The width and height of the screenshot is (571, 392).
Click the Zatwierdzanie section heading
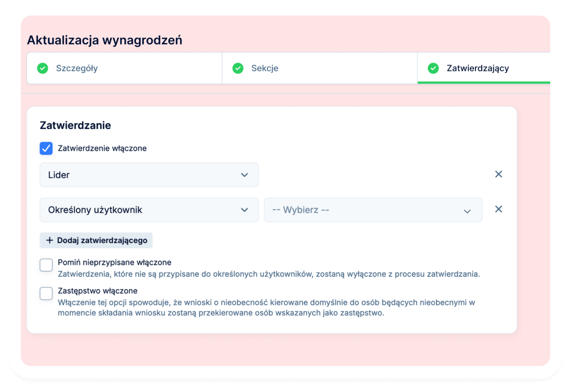[75, 125]
